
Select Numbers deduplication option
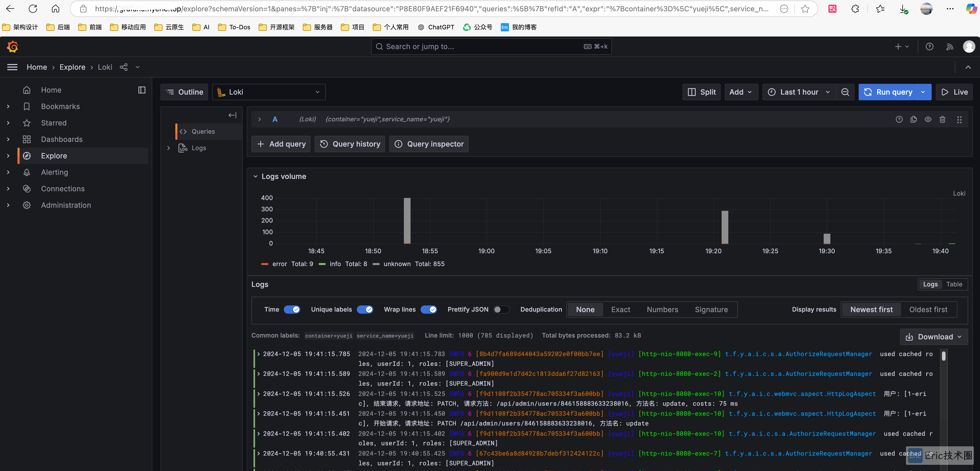[662, 309]
